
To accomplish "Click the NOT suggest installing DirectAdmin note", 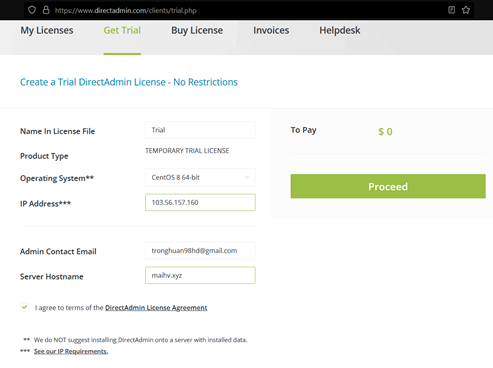I will point(140,340).
